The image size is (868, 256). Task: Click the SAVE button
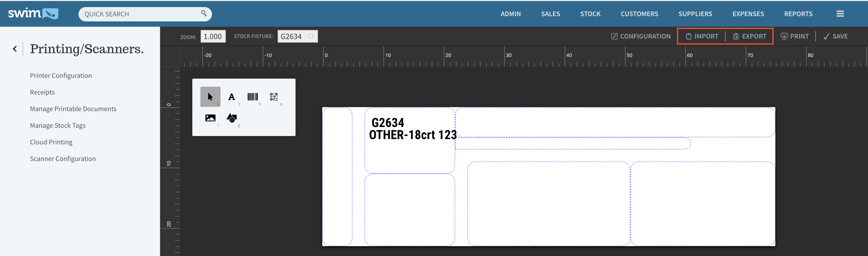coord(835,36)
